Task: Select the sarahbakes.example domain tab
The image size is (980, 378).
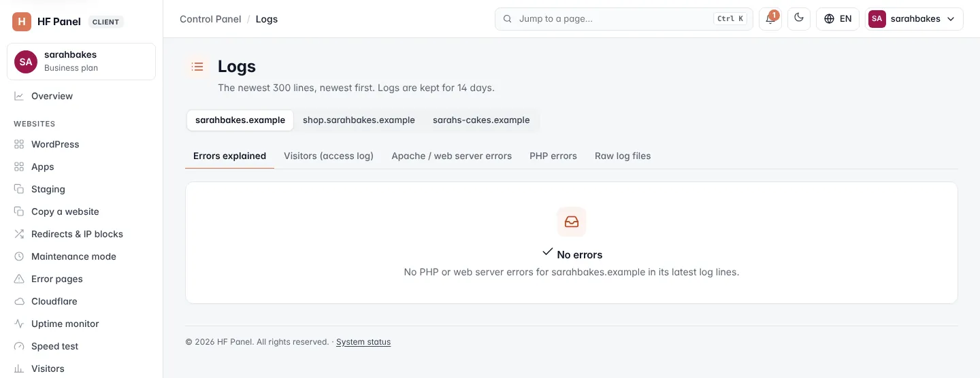Action: [240, 120]
